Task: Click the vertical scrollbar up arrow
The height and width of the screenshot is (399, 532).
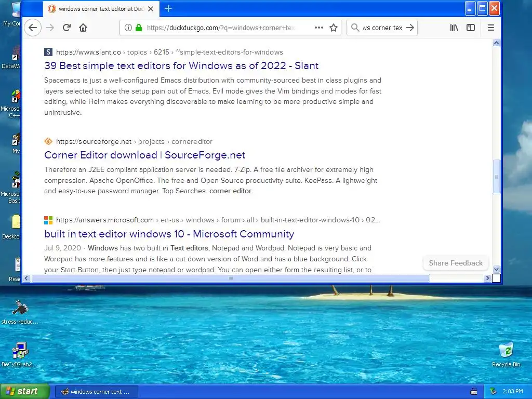Action: pyautogui.click(x=496, y=43)
